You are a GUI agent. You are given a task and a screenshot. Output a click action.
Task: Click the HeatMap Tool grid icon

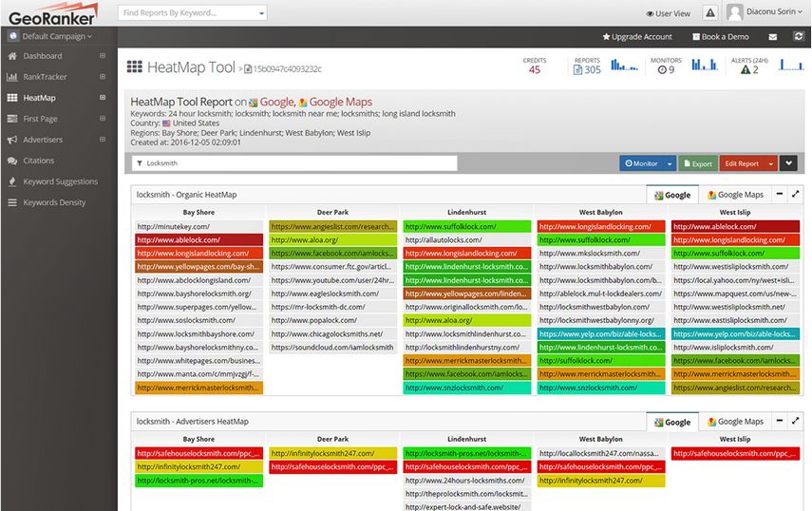(x=135, y=66)
